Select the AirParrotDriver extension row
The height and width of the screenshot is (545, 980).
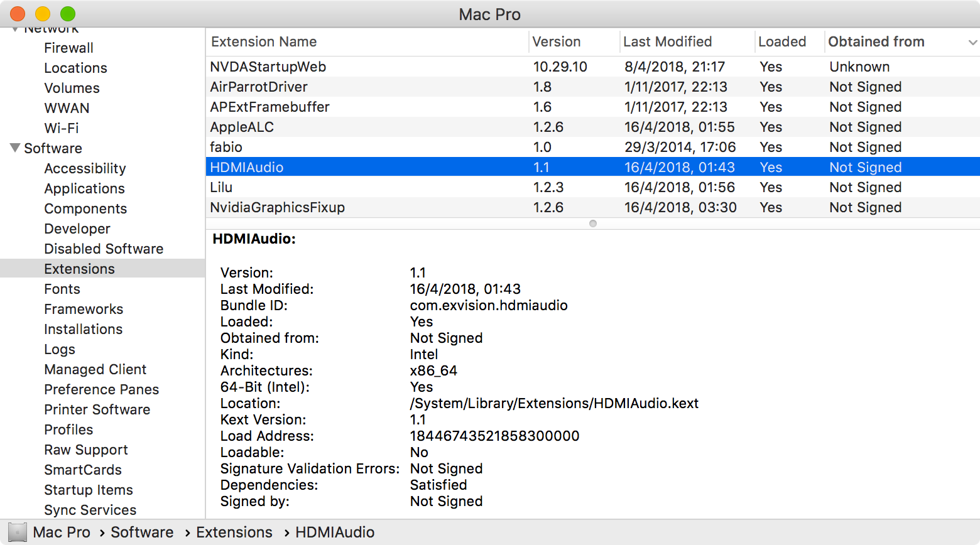(593, 87)
